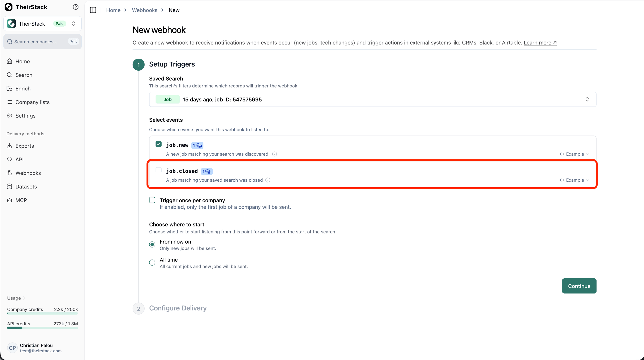
Task: Open the TheirStack workspace switcher
Action: tap(42, 24)
